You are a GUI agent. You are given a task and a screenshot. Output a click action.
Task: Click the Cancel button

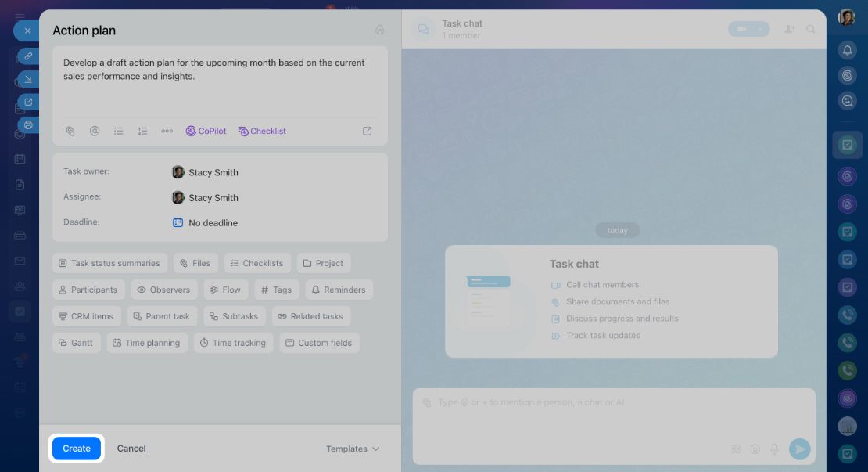[x=131, y=449]
